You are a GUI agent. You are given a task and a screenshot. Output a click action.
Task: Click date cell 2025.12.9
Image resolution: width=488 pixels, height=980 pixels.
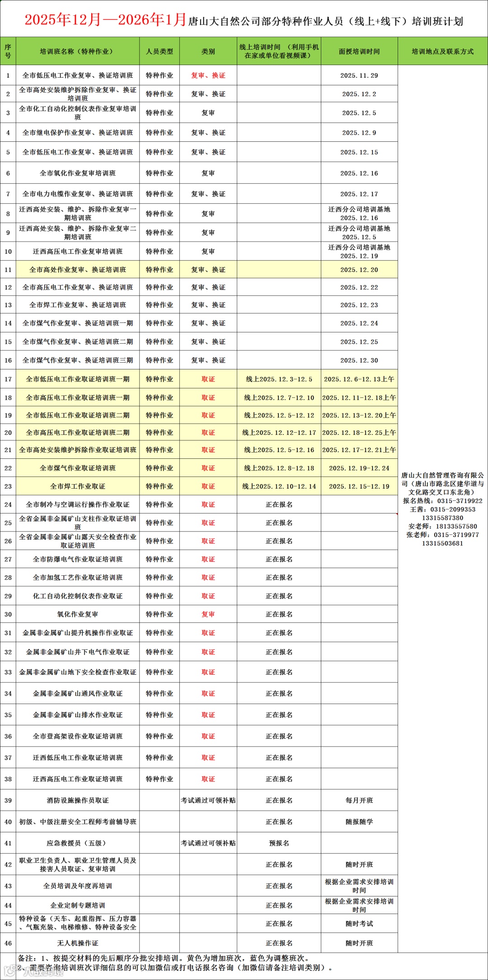[359, 132]
